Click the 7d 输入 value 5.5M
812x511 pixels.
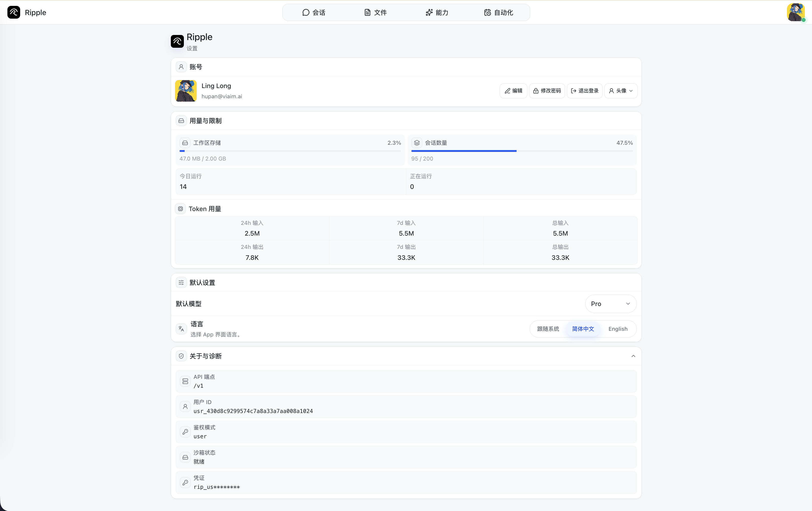[406, 233]
